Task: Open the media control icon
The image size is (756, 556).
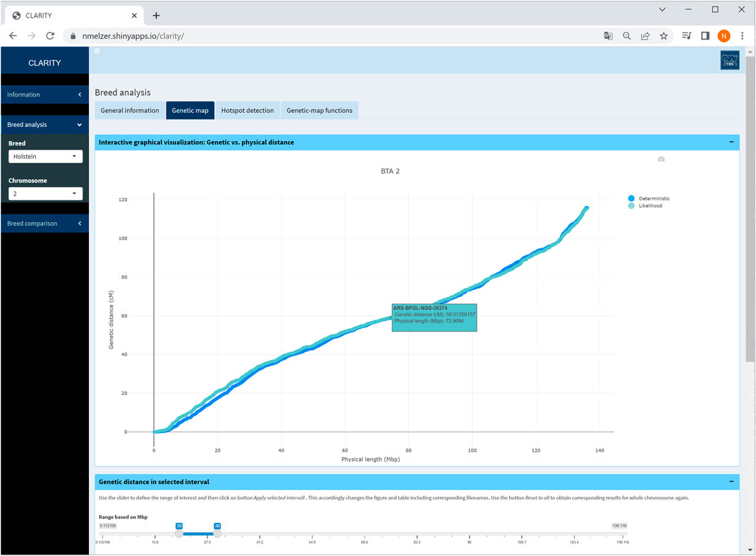Action: click(687, 36)
